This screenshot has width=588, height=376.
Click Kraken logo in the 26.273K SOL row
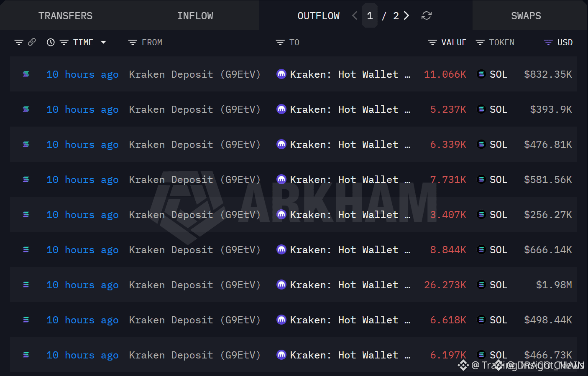tap(281, 285)
